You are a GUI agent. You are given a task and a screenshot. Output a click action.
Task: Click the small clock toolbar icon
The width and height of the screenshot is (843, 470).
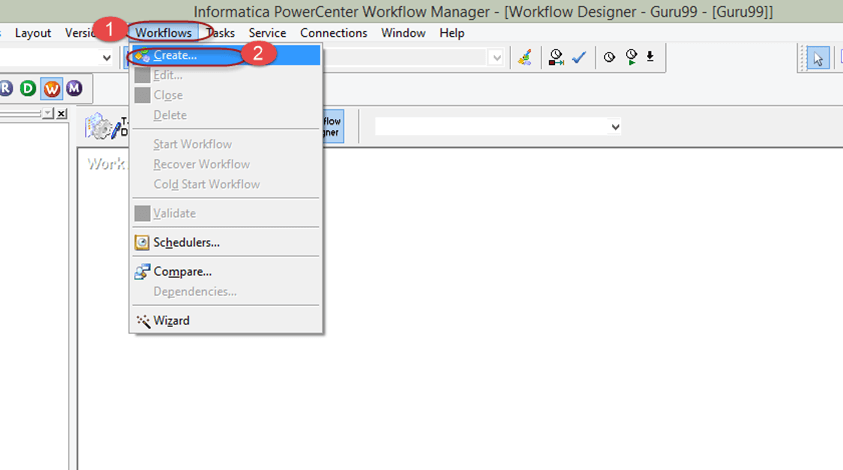(x=609, y=57)
